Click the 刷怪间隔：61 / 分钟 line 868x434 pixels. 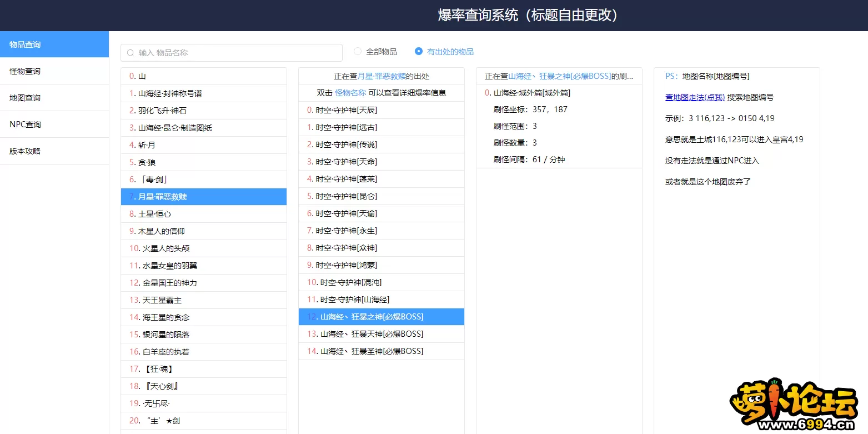[x=529, y=159]
